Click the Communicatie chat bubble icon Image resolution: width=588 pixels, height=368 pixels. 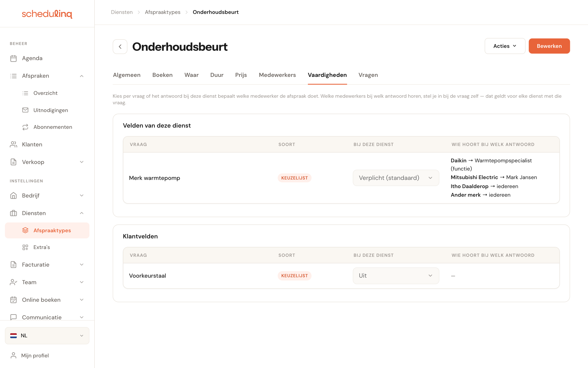(13, 317)
